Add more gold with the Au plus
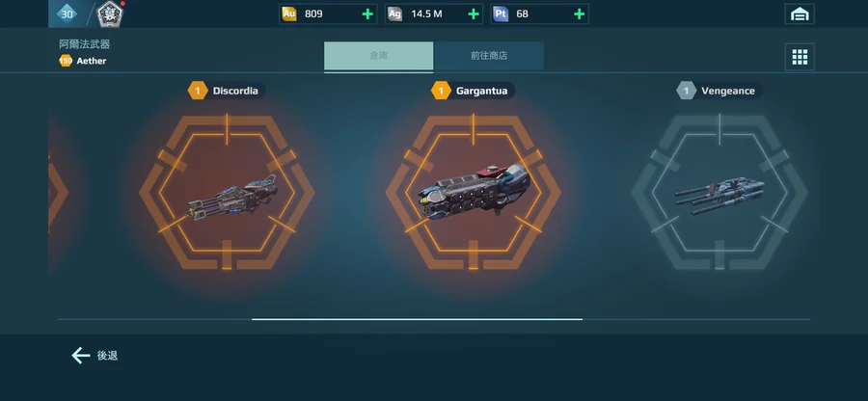Screen dimensions: 868x401 [367, 13]
